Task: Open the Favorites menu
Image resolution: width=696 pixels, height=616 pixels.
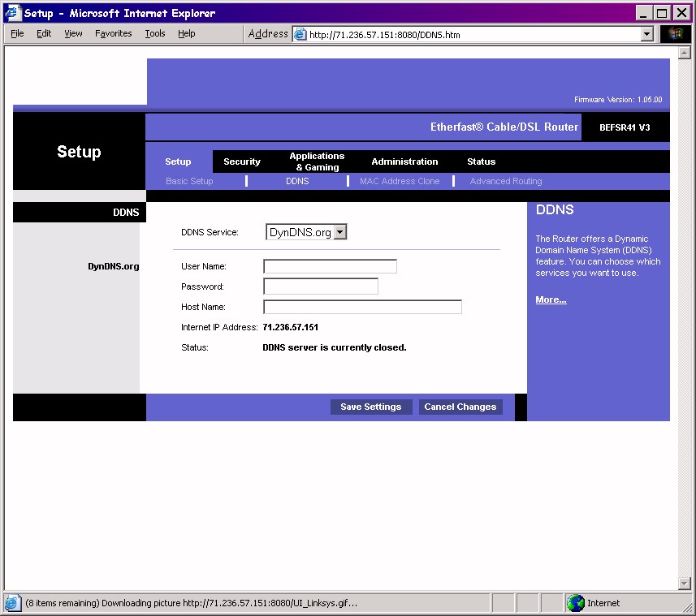Action: 113,34
